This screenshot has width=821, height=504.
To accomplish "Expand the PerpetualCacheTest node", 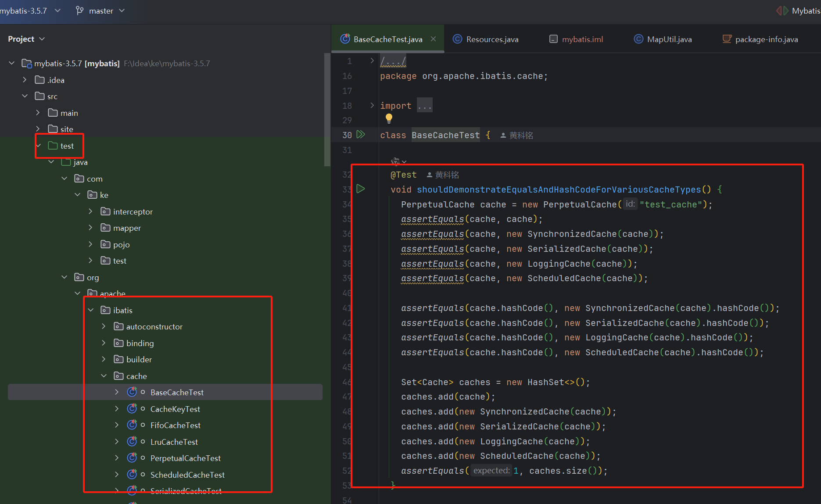I will [x=117, y=458].
